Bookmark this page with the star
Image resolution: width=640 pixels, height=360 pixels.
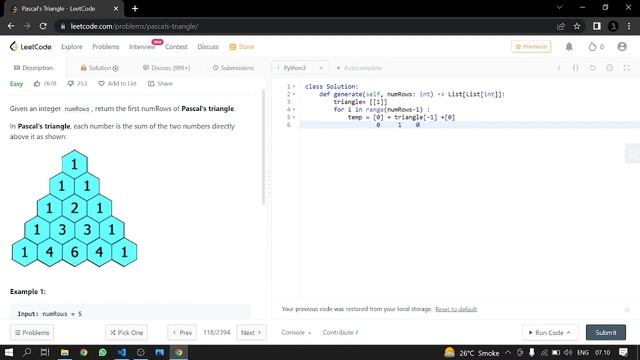tap(577, 26)
